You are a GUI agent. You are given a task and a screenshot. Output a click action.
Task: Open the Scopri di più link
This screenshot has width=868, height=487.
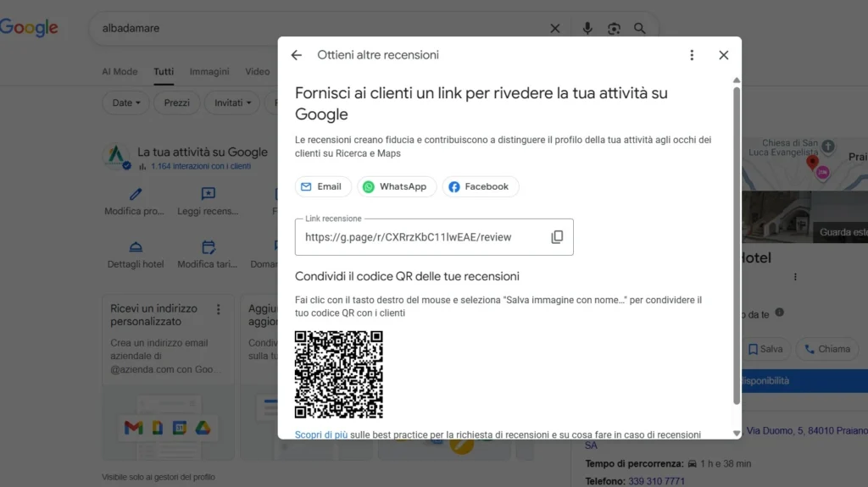(321, 434)
